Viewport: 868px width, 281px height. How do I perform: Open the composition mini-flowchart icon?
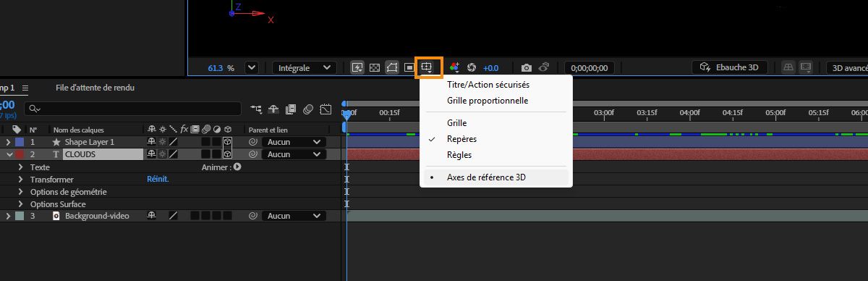tap(256, 109)
